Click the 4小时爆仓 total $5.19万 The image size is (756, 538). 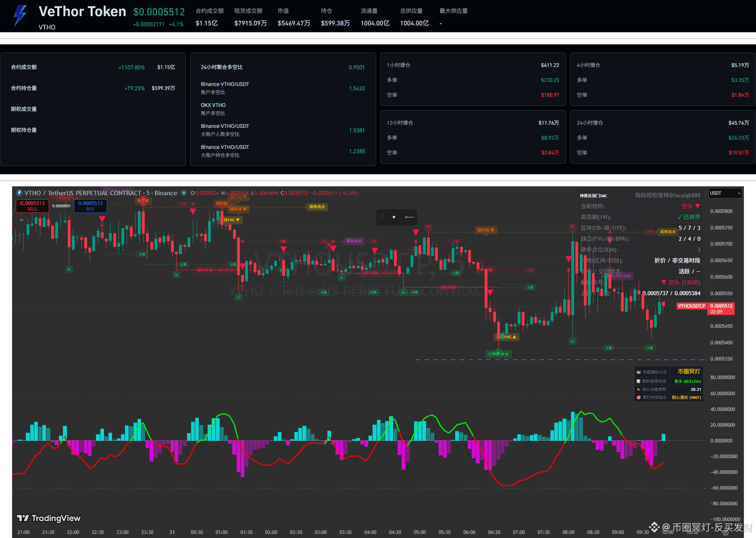pos(740,65)
